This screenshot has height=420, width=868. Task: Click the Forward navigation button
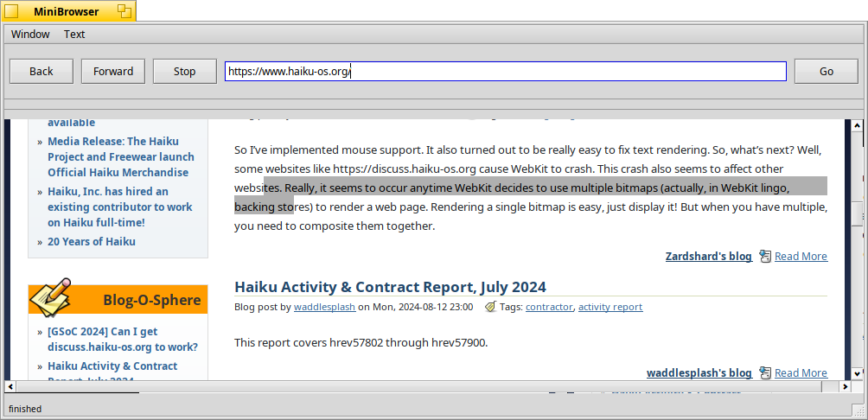(x=113, y=72)
